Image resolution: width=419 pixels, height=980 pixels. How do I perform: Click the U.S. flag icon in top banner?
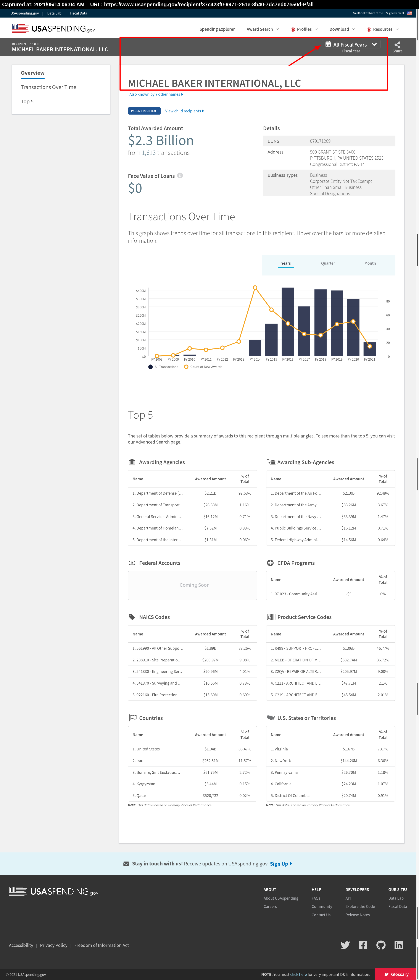point(409,13)
